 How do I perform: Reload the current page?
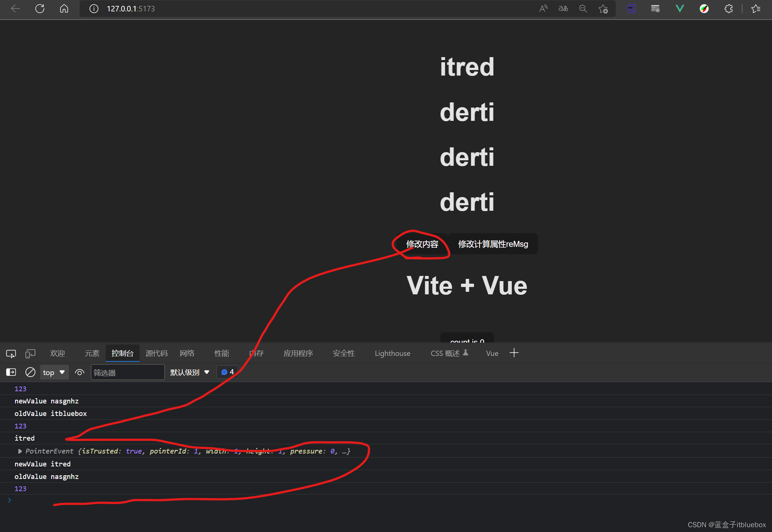40,8
